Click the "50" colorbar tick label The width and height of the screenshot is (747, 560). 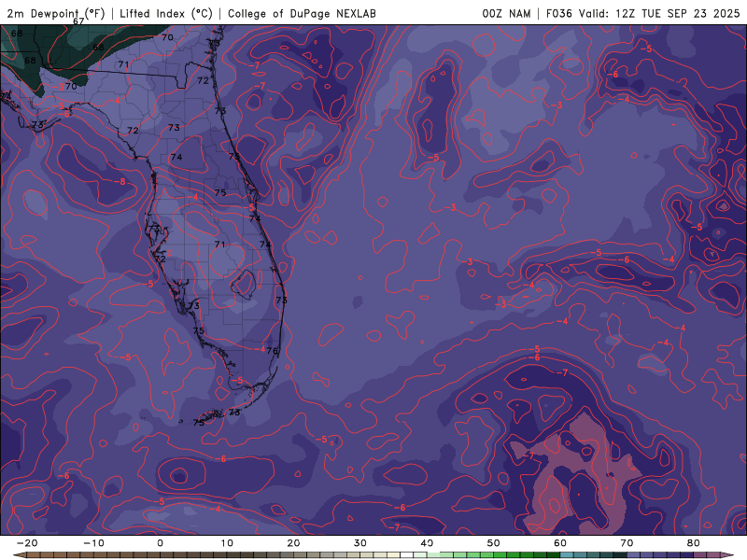(x=494, y=543)
